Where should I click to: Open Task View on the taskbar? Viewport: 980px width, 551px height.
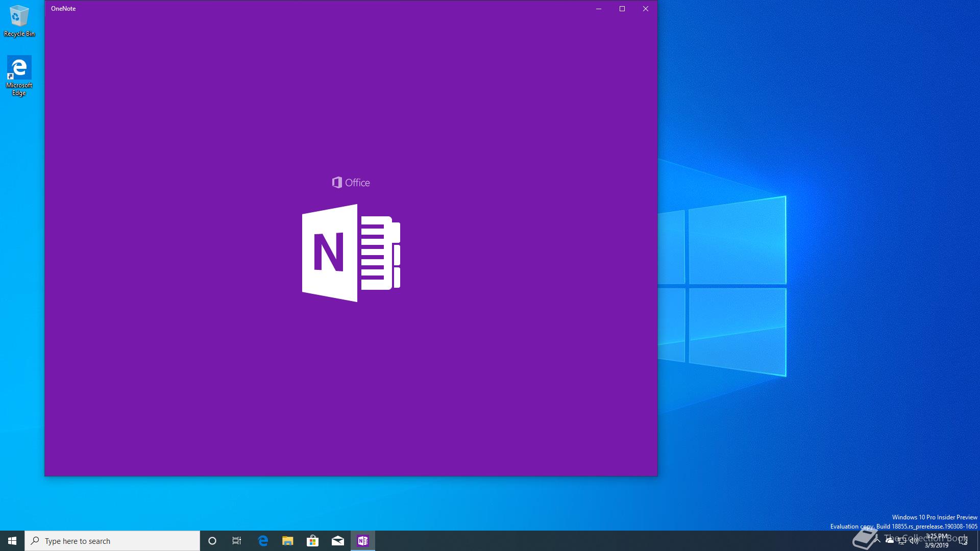pyautogui.click(x=237, y=541)
